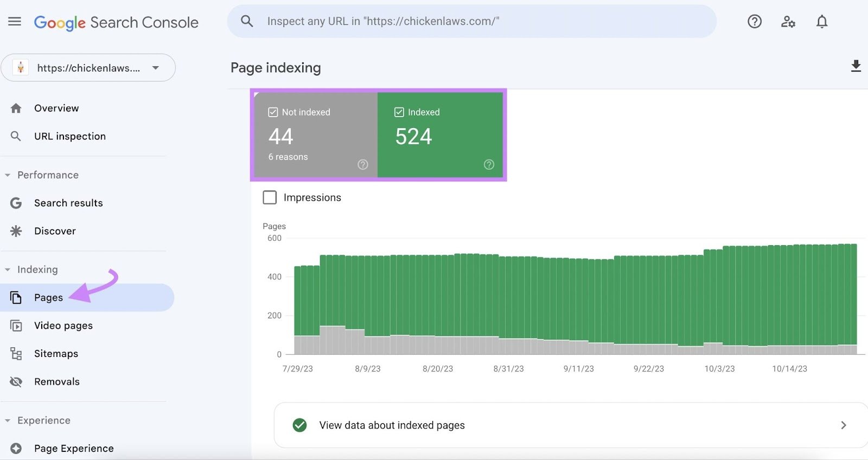Viewport: 868px width, 460px height.
Task: Toggle the Not indexed checkbox
Action: pos(273,112)
